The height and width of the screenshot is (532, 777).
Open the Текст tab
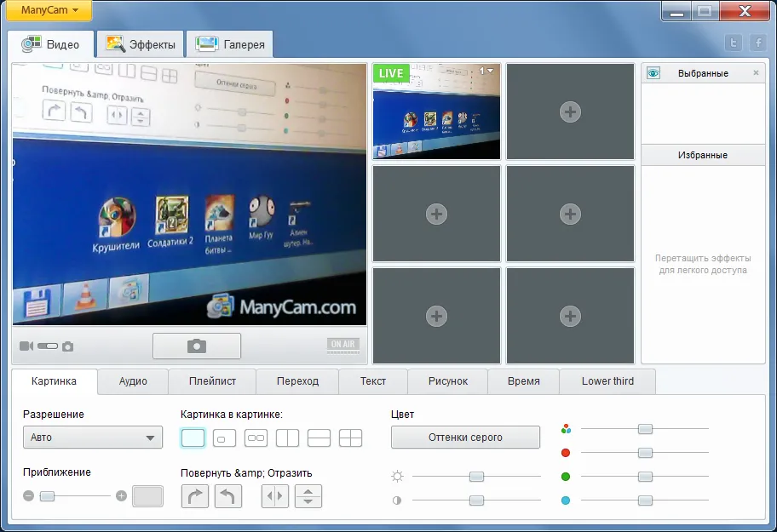pyautogui.click(x=373, y=381)
